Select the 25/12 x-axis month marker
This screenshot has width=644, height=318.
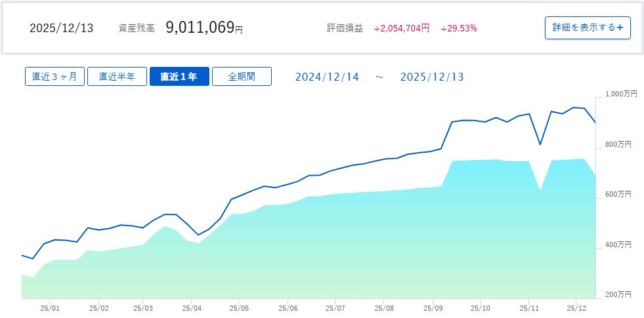(576, 307)
